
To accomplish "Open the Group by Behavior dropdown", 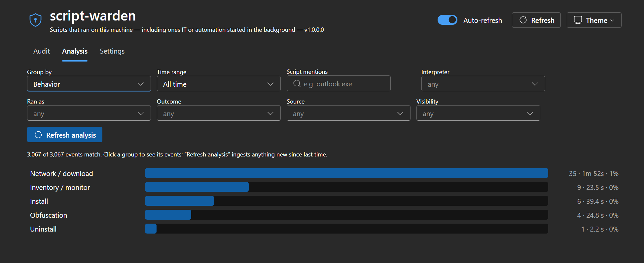I will (89, 84).
